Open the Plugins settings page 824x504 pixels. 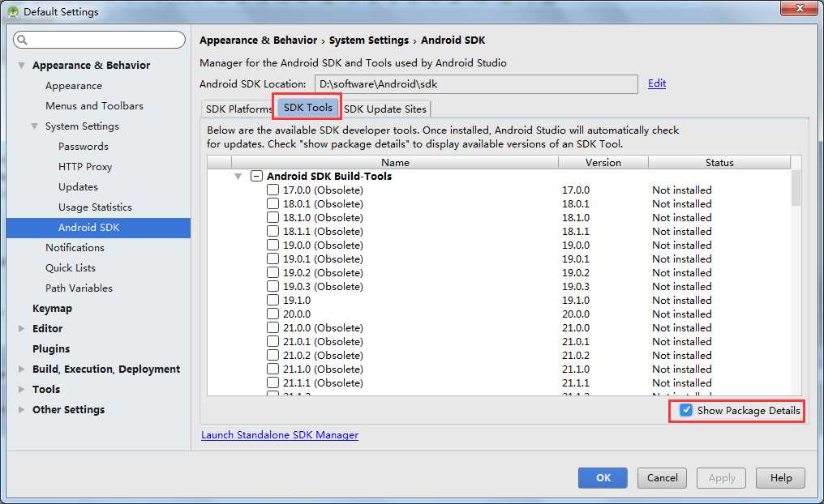click(51, 349)
